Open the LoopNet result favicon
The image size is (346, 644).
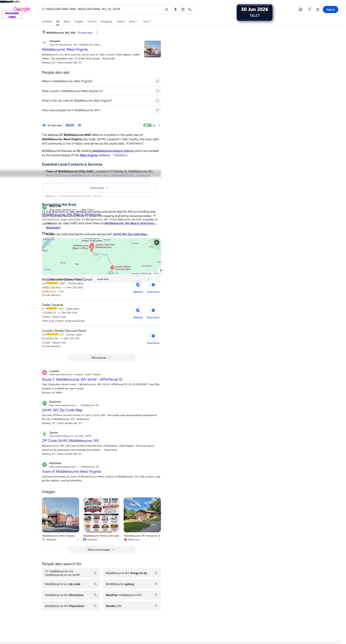pyautogui.click(x=44, y=372)
